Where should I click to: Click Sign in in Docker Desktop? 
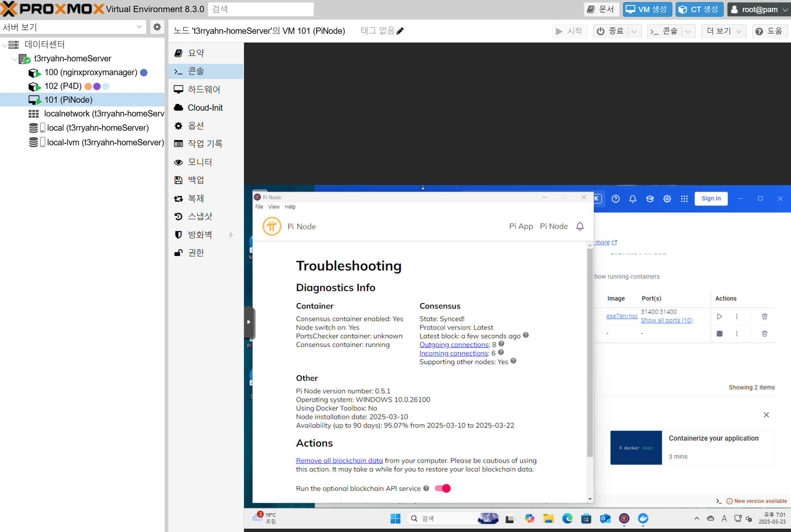tap(711, 198)
